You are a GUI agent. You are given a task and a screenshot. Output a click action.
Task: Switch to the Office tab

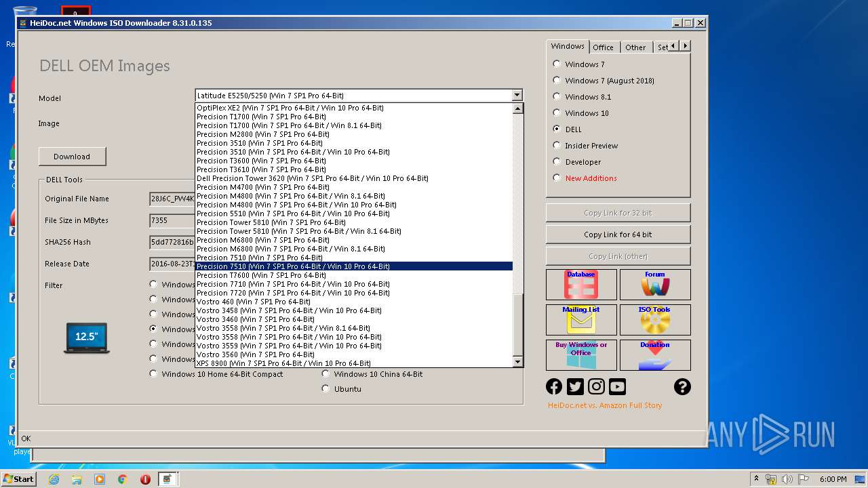pos(603,47)
